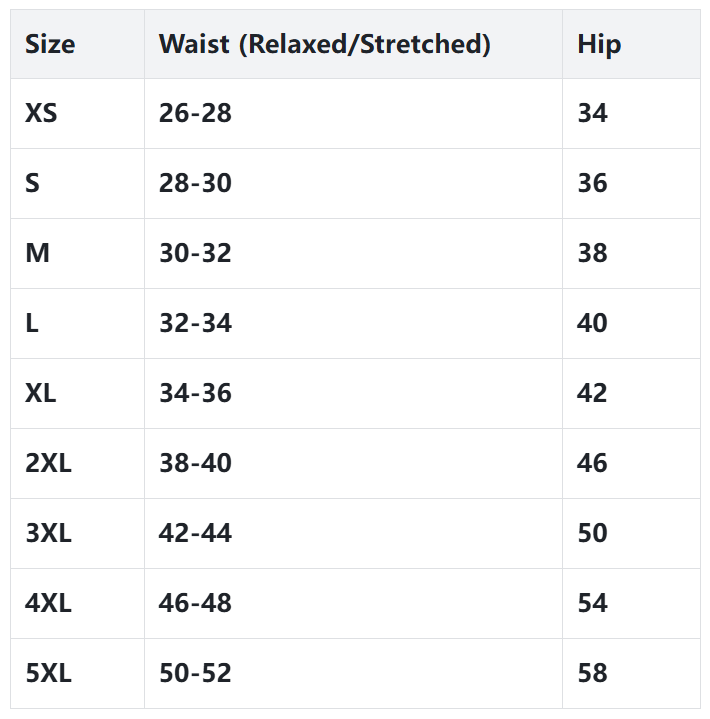Click the hip value 50
The width and height of the screenshot is (710, 719).
click(592, 534)
